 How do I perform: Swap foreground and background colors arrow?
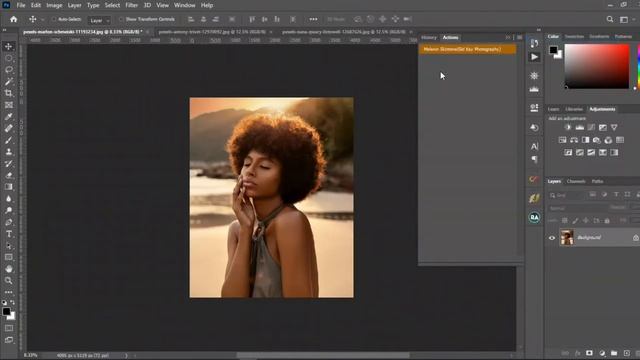[x=13, y=302]
